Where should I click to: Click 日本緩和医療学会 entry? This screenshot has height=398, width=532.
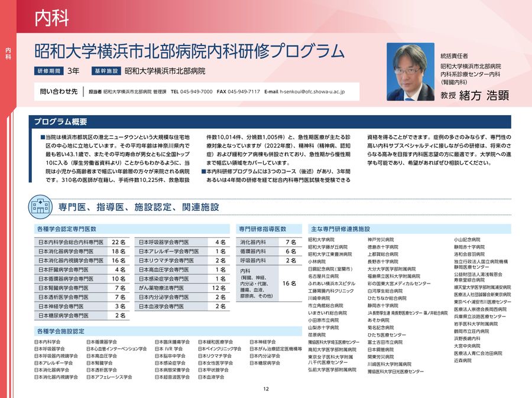coord(215,342)
